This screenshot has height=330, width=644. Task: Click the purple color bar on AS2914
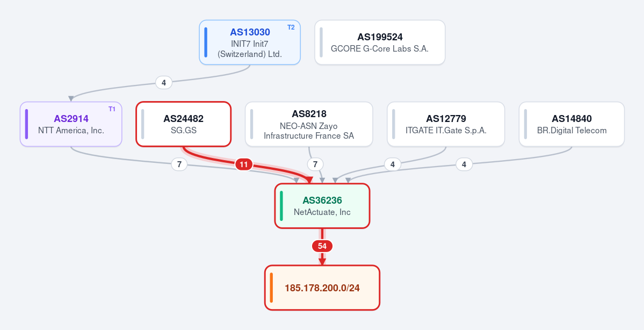(x=27, y=124)
